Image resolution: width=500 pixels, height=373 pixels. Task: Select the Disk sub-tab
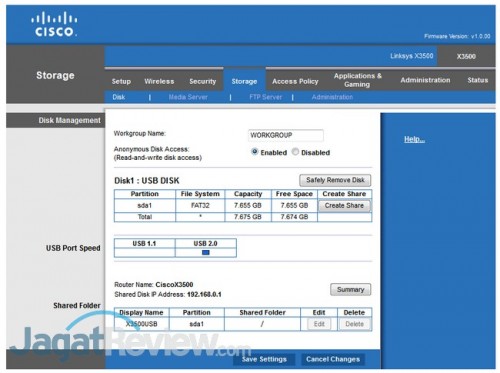[119, 97]
